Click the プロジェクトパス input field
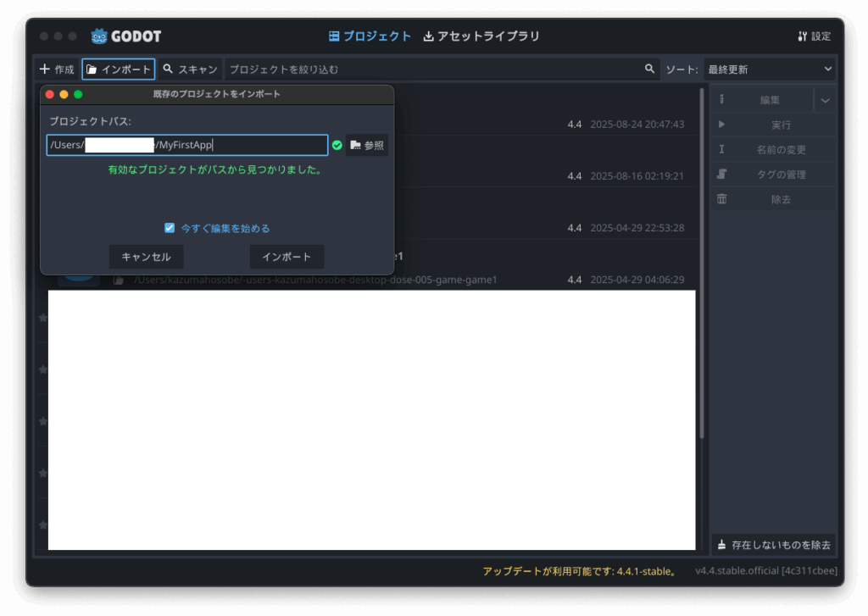 [x=186, y=146]
